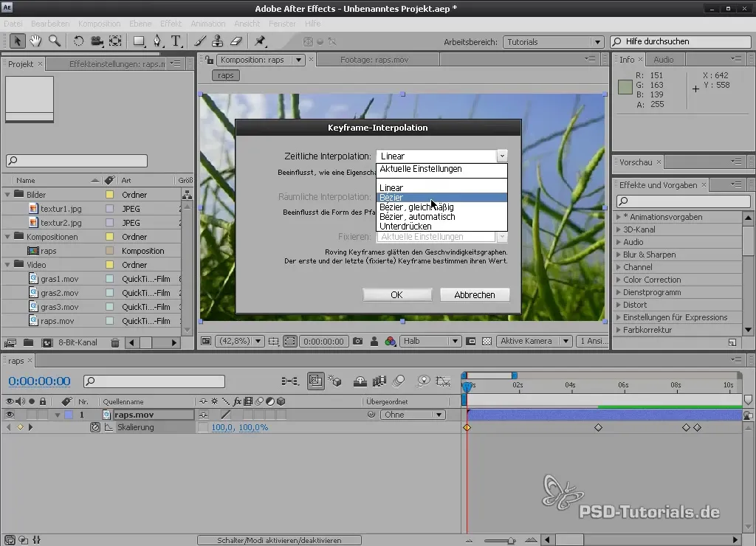Choose Unterdrücken option
The image size is (756, 546).
pos(441,227)
